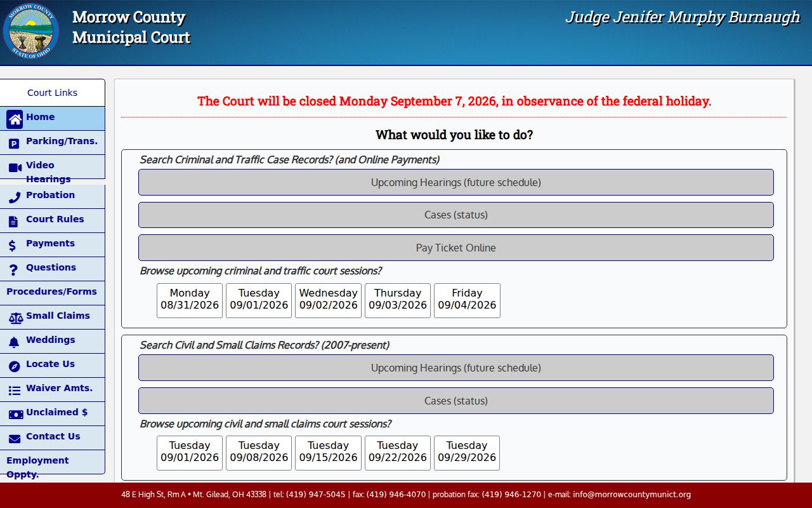Click the Court Links sidebar header
812x508 pixels.
click(x=52, y=93)
